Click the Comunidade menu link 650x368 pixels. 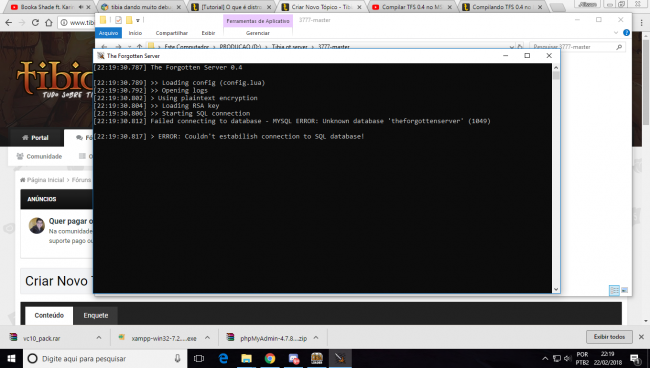click(x=39, y=156)
